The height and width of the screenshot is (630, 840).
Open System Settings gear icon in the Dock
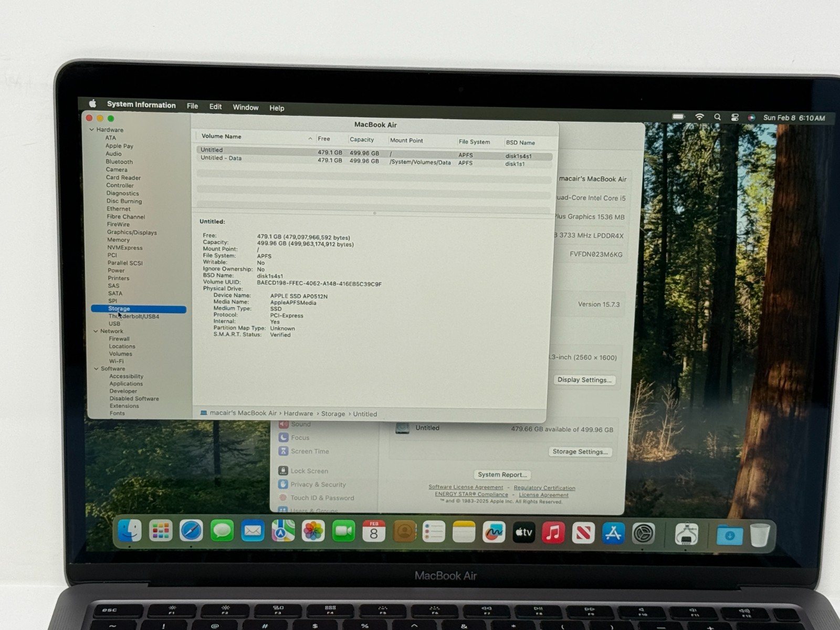coord(644,534)
